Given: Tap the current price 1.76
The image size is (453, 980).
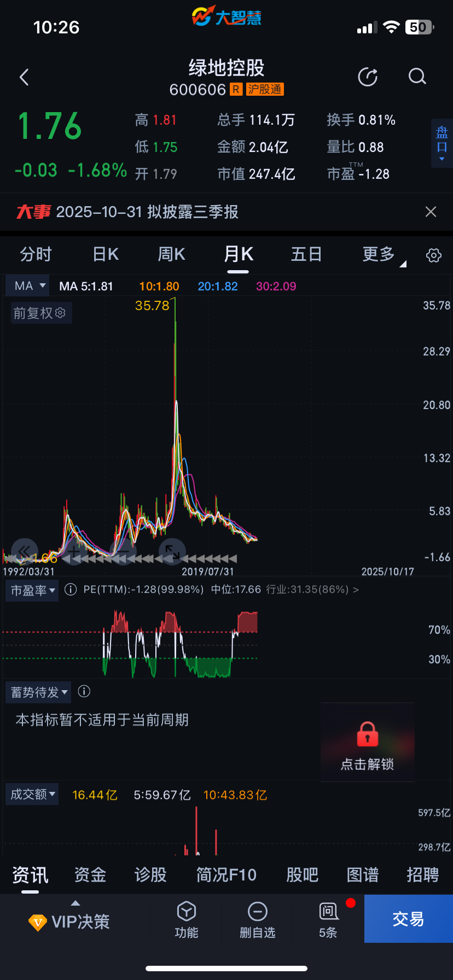Looking at the screenshot, I should [50, 126].
